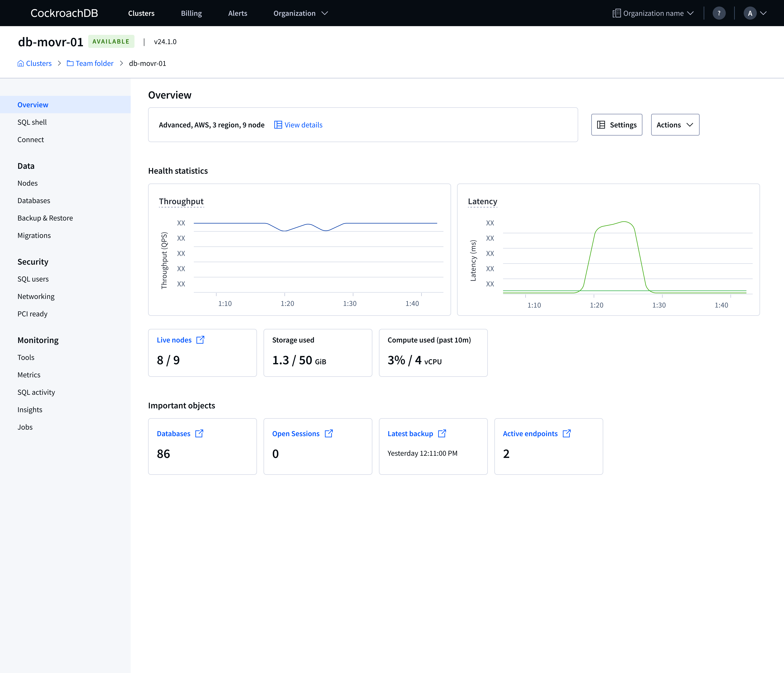Open Billing in top navigation

[191, 13]
